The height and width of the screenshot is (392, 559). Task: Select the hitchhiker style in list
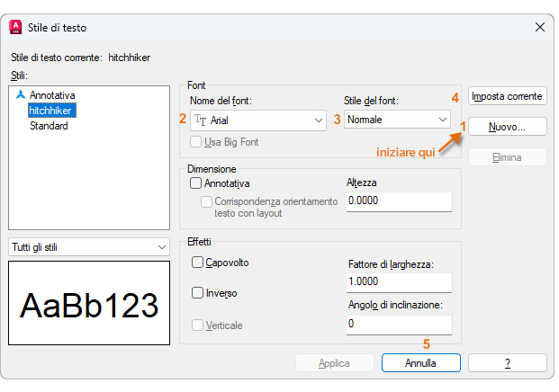click(x=51, y=110)
